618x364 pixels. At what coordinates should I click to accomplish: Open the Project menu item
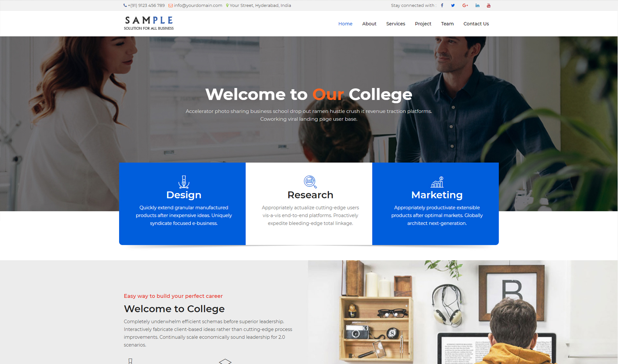(423, 24)
